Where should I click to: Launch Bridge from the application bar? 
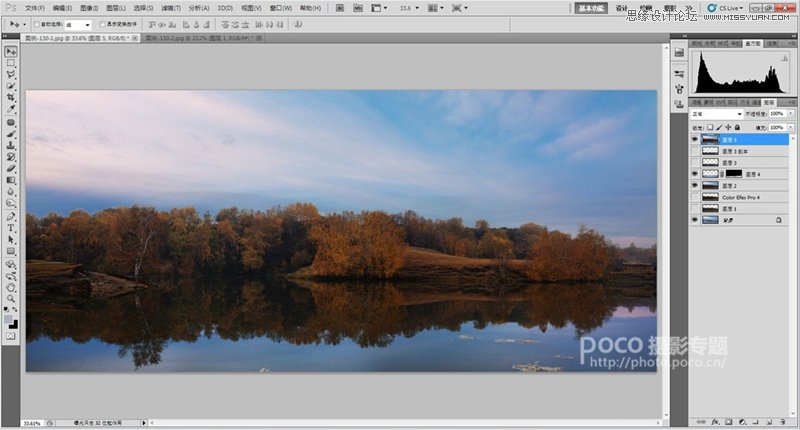point(340,8)
